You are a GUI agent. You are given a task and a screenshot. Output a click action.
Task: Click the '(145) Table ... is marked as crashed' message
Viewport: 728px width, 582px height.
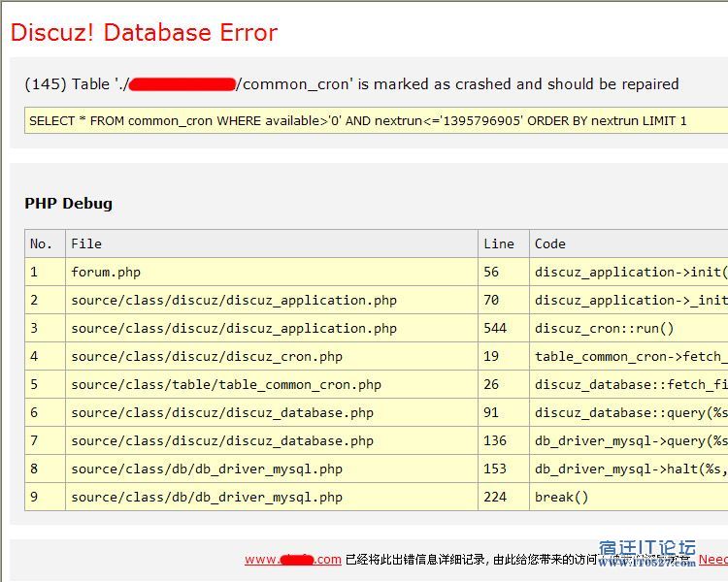(351, 84)
